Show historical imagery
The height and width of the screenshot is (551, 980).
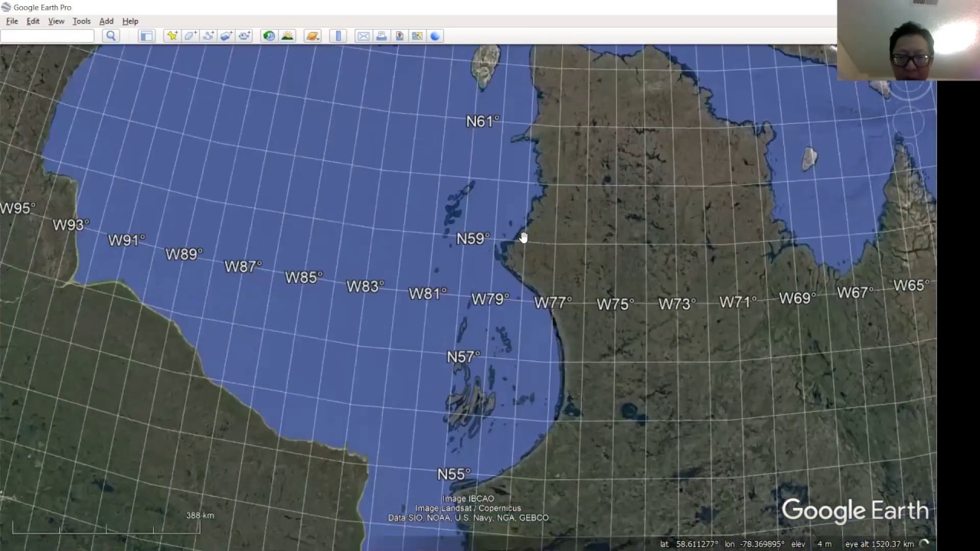(x=269, y=36)
